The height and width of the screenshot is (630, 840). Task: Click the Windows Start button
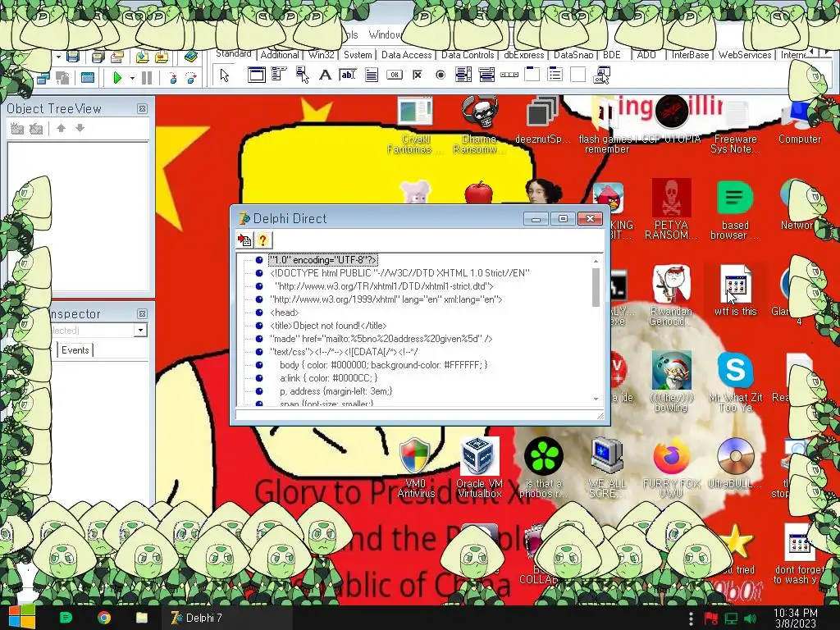[x=21, y=618]
